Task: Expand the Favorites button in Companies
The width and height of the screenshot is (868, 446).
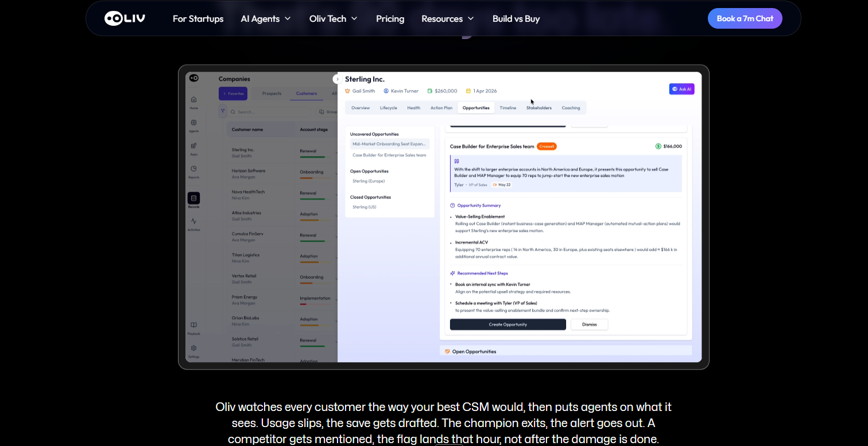Action: pyautogui.click(x=233, y=93)
